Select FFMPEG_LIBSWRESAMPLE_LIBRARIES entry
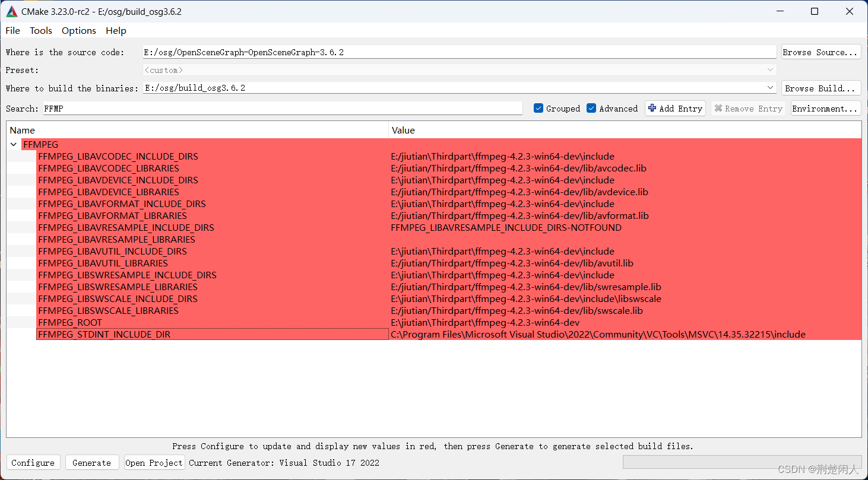This screenshot has height=480, width=868. point(118,287)
